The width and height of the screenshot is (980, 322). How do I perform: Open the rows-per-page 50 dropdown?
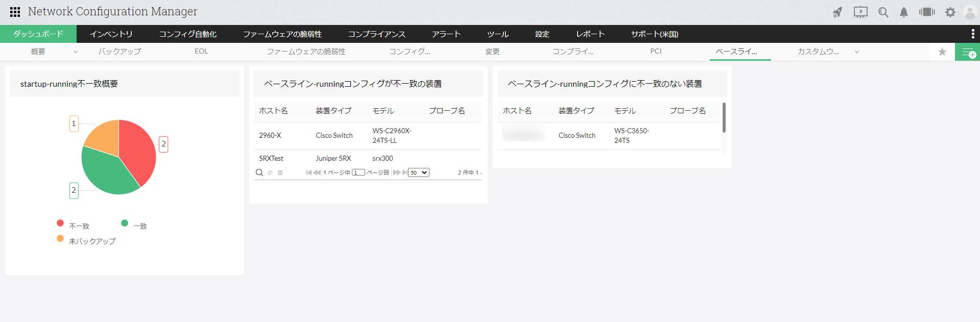point(419,172)
